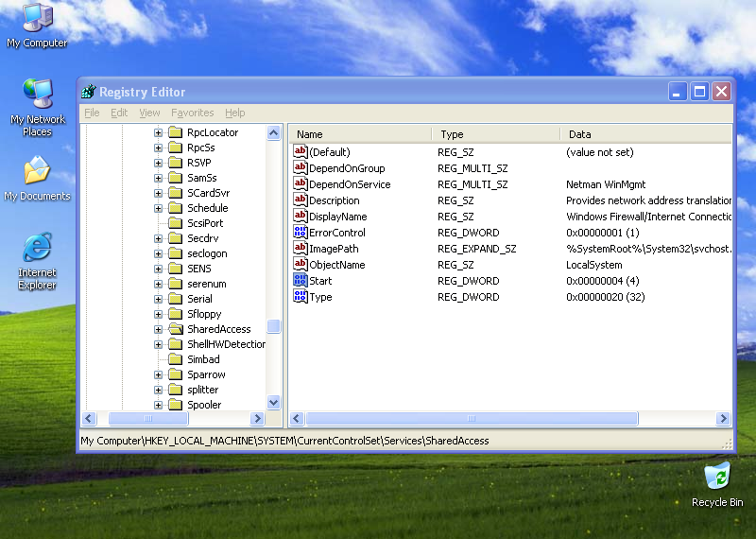Click the RpcSs folder icon

(176, 148)
